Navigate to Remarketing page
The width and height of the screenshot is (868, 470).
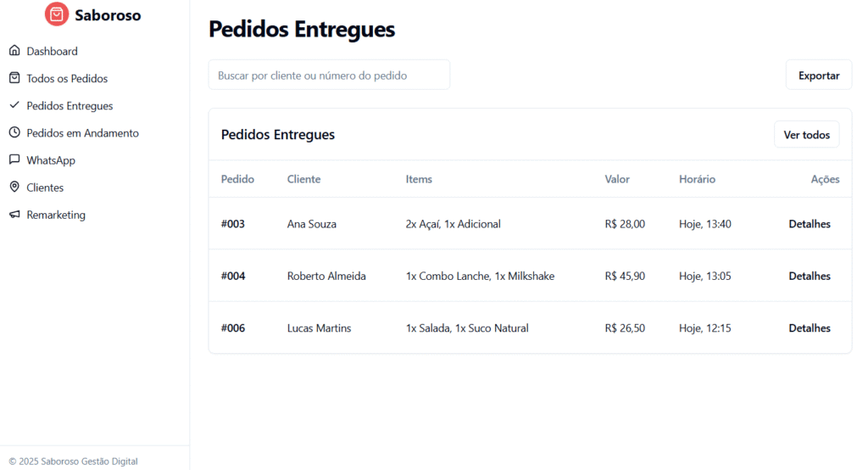(56, 215)
